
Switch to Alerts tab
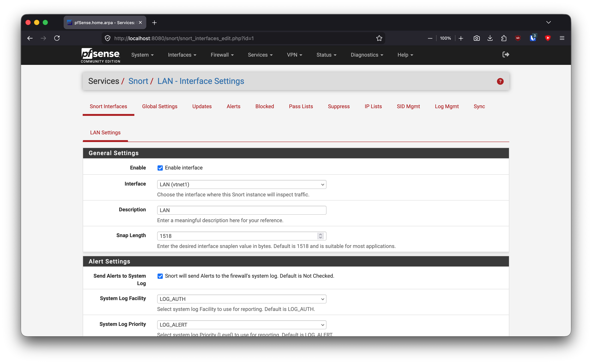click(x=233, y=107)
